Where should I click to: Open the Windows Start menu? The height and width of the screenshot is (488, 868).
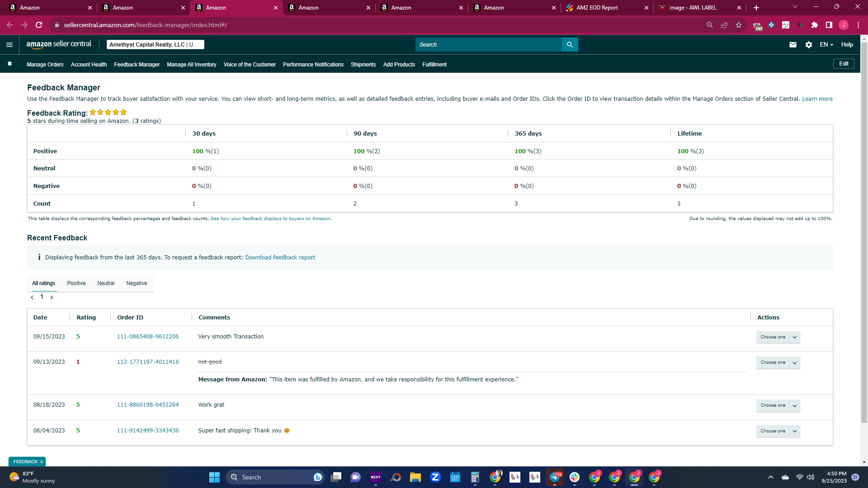[x=214, y=477]
